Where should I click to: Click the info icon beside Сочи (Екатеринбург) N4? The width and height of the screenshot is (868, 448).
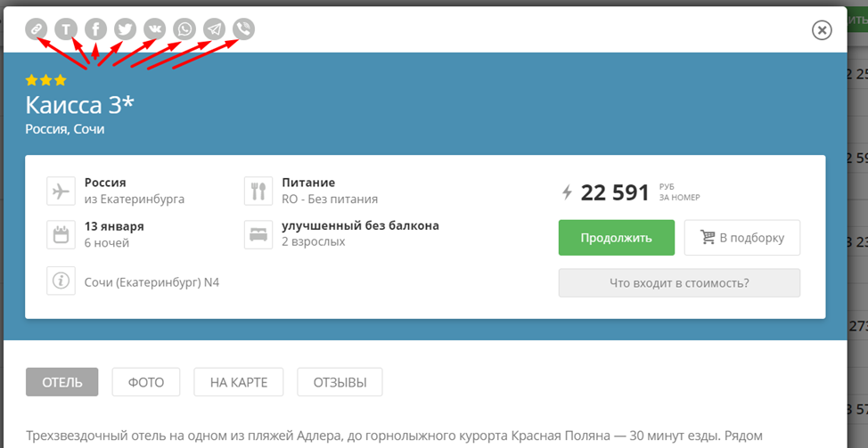61,281
